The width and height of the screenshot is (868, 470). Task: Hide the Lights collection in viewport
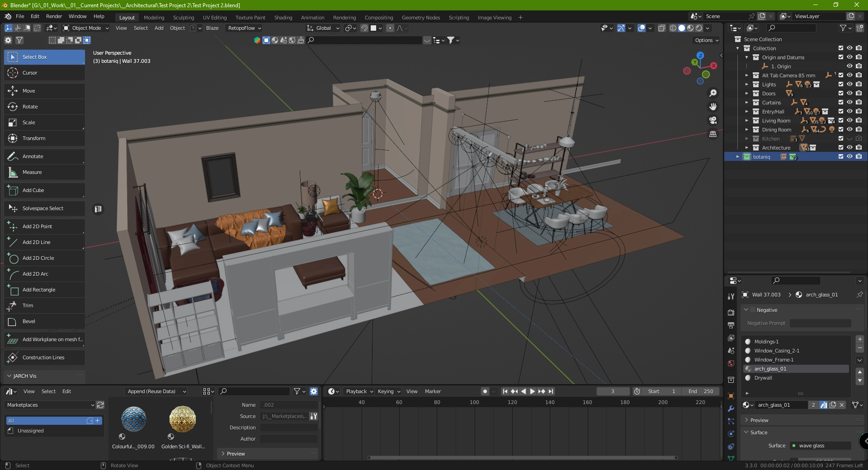pyautogui.click(x=849, y=85)
